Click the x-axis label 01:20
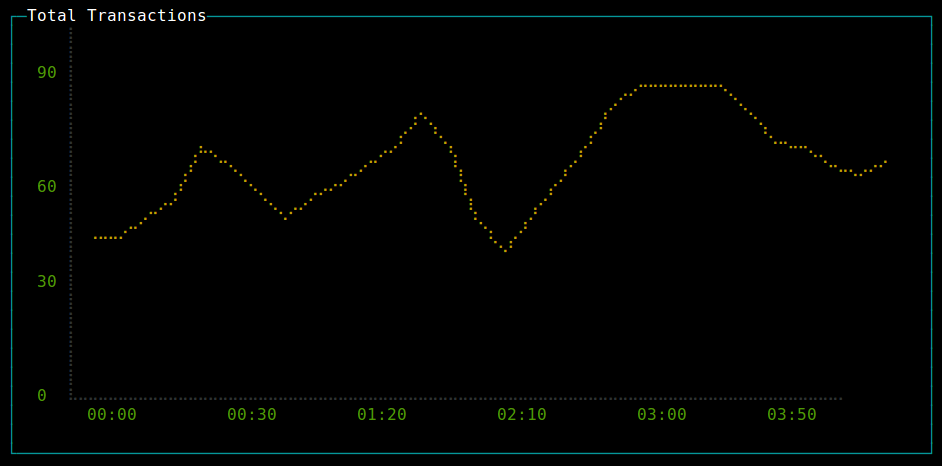The image size is (942, 466). pos(381,414)
